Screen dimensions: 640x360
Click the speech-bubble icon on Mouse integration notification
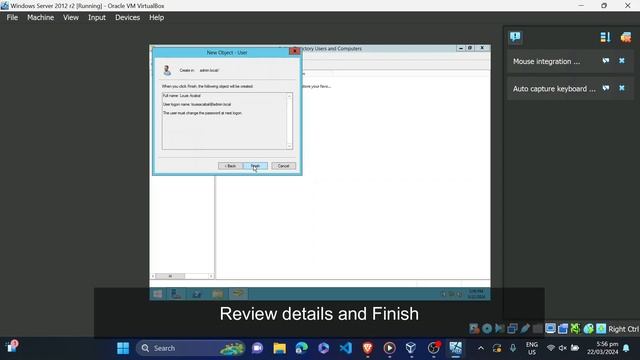pos(606,61)
